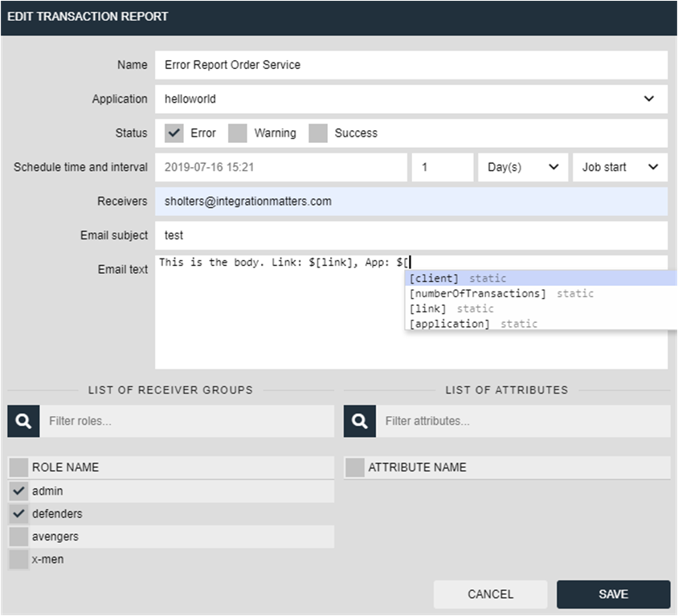678x616 pixels.
Task: Click the Email subject field
Action: [x=411, y=235]
